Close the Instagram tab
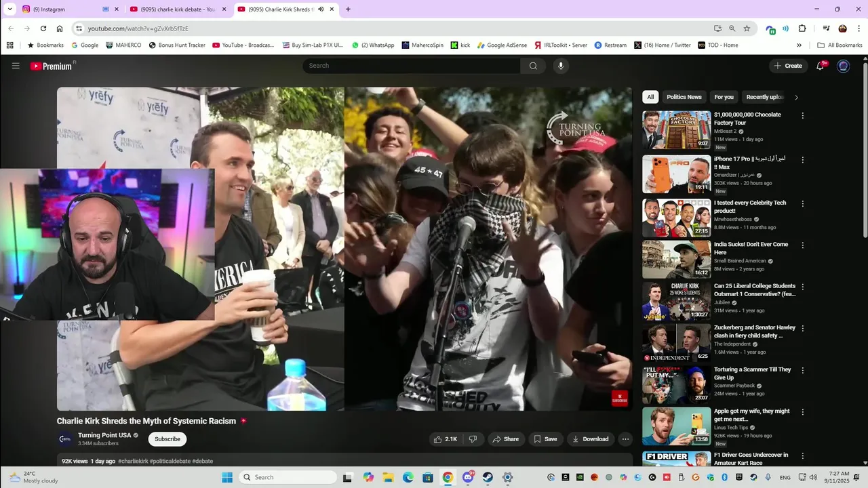Image resolution: width=868 pixels, height=488 pixels. point(117,9)
